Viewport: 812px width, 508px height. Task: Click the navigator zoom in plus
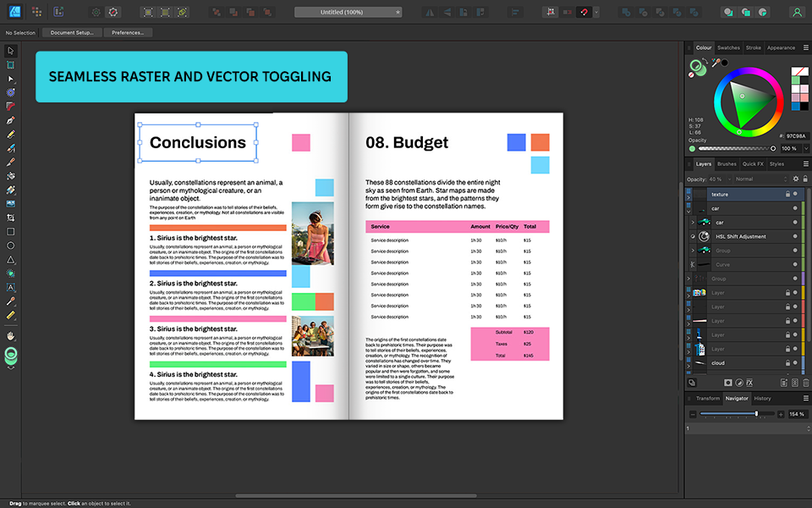pos(781,414)
